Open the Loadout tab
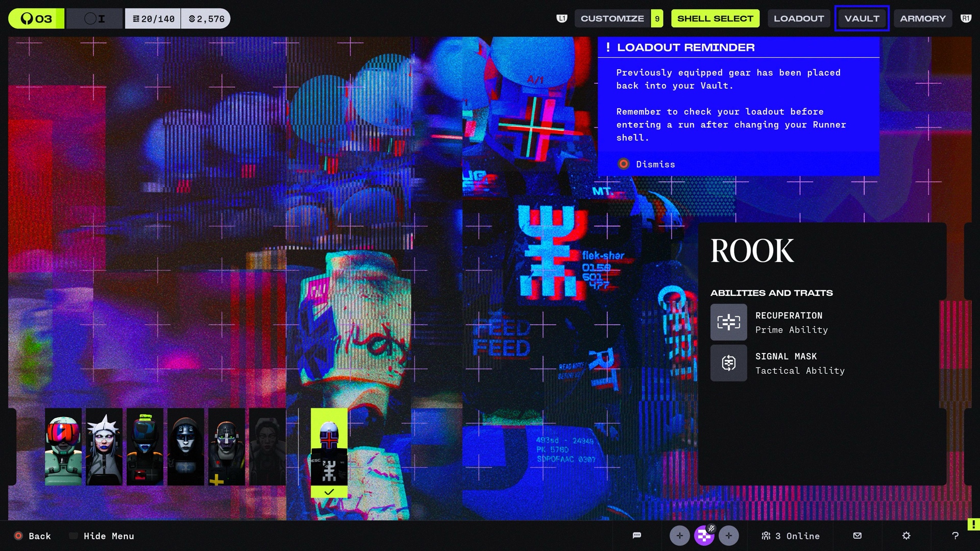Viewport: 980px width, 551px height. pyautogui.click(x=799, y=19)
